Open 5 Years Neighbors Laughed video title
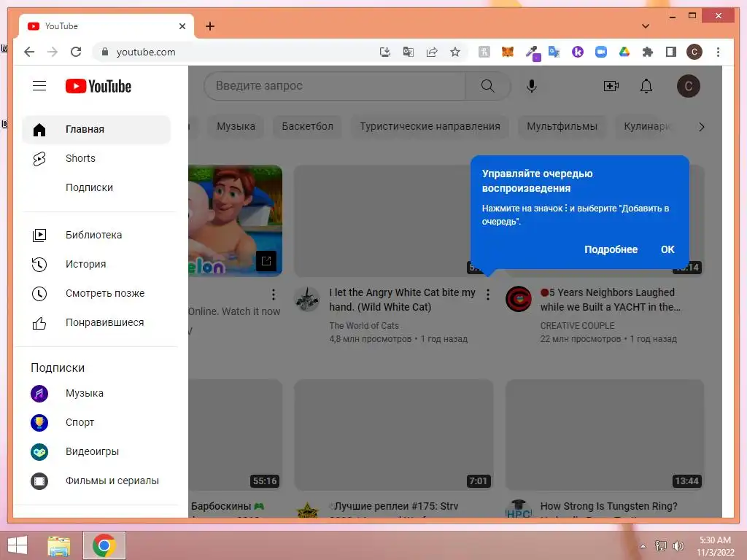Screen dimensions: 747x560 coord(611,300)
